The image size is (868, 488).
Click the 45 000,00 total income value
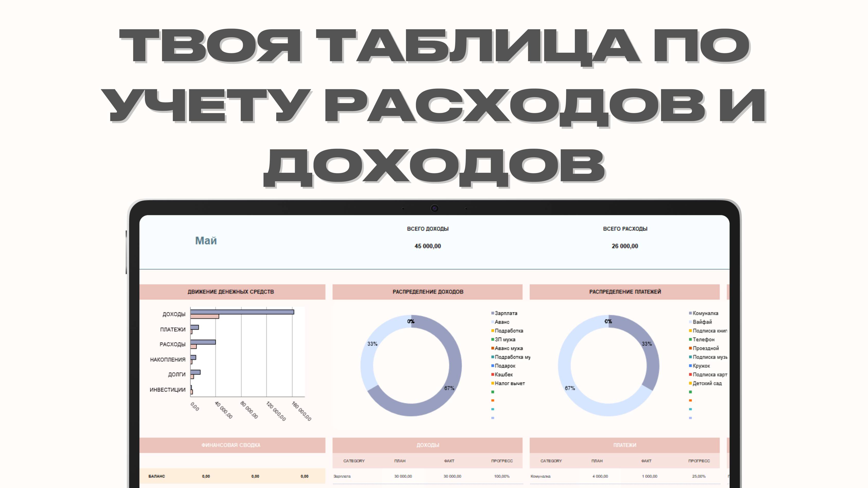[428, 246]
